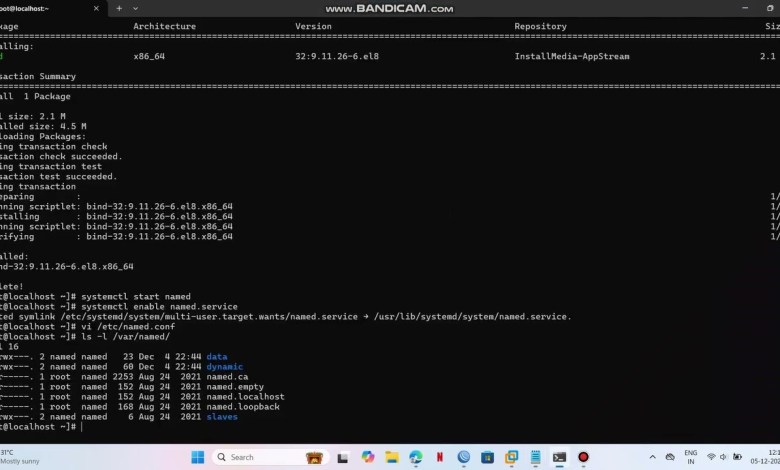Open Microsoft Store from the taskbar
The height and width of the screenshot is (470, 780).
(x=488, y=457)
